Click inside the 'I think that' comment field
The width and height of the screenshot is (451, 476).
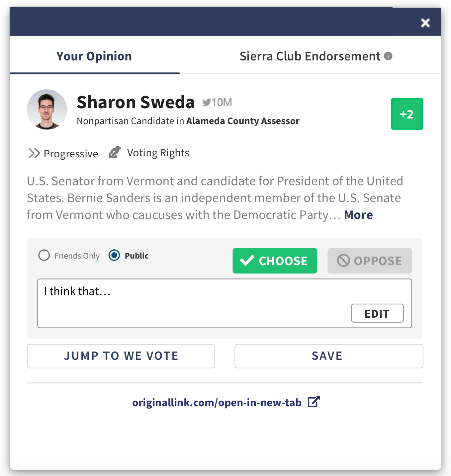(166, 292)
